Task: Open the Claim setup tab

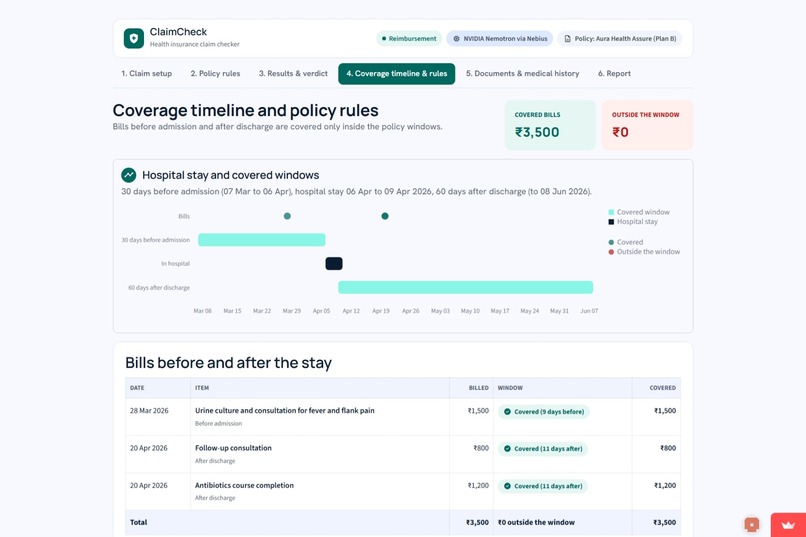Action: 146,73
